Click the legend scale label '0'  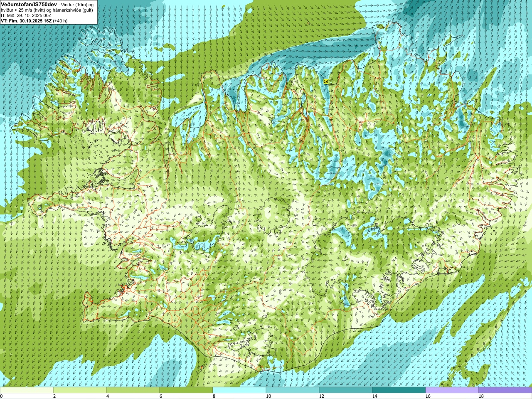point(1,396)
